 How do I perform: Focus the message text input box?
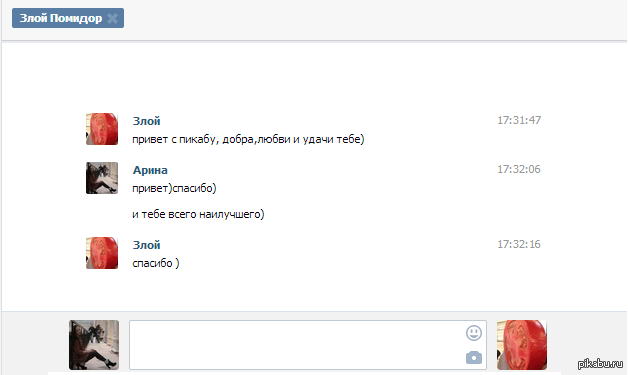(308, 345)
